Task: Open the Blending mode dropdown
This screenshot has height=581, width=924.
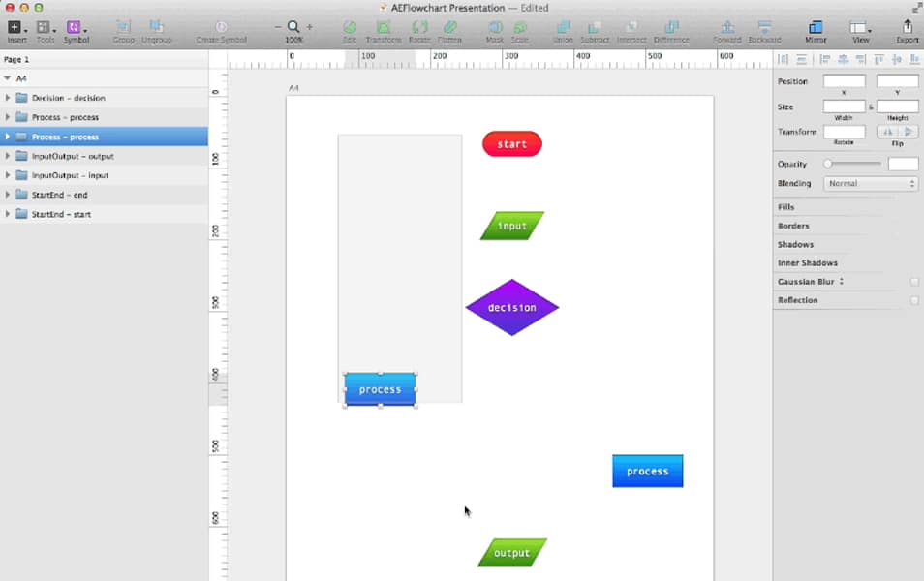Action: pyautogui.click(x=871, y=183)
